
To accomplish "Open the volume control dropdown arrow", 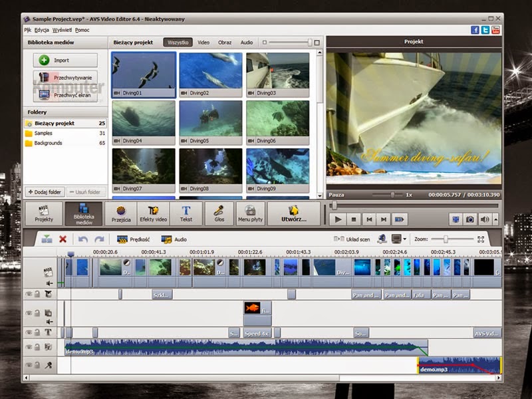I will click(x=495, y=219).
